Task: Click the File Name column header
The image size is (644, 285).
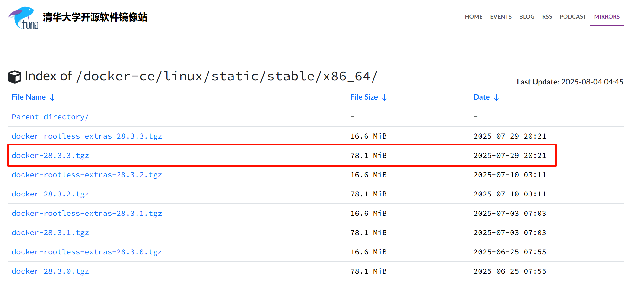Action: [29, 97]
